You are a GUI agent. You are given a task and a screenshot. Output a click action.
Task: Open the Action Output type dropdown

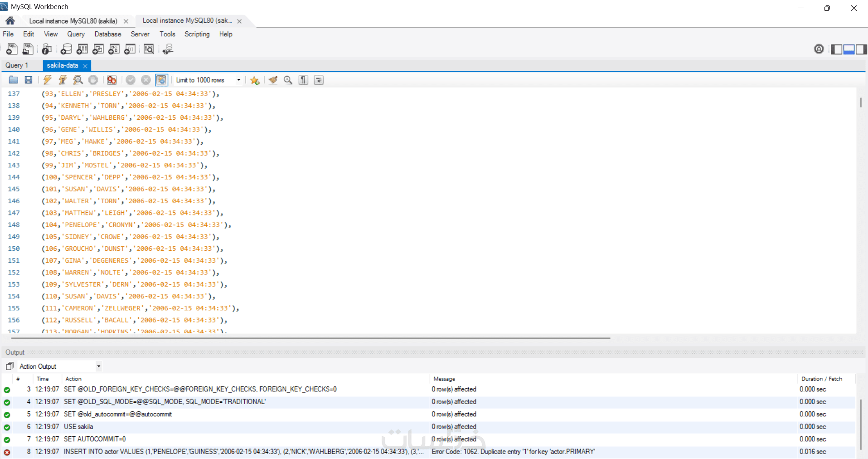59,366
